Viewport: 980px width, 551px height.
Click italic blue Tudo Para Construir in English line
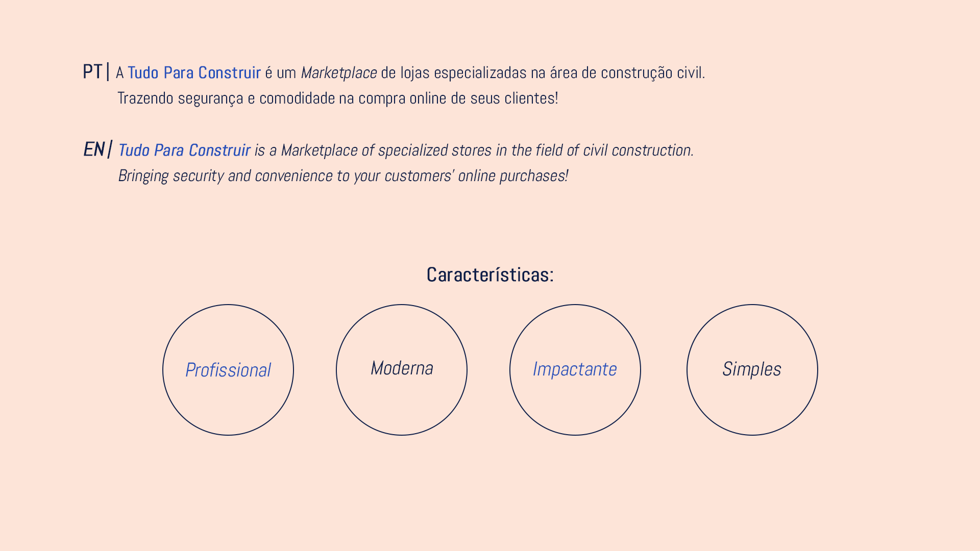[x=184, y=151]
